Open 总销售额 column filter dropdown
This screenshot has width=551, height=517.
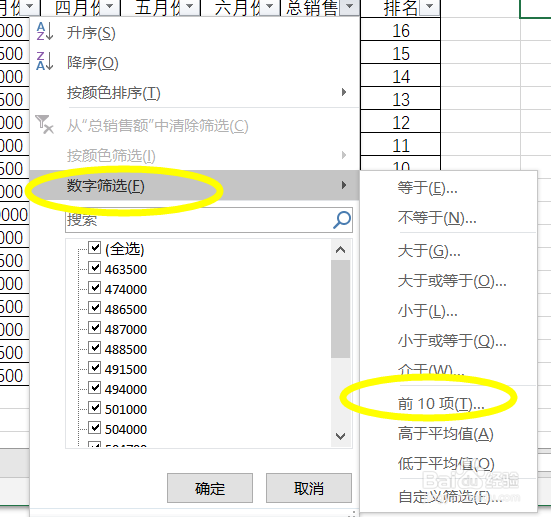350,6
